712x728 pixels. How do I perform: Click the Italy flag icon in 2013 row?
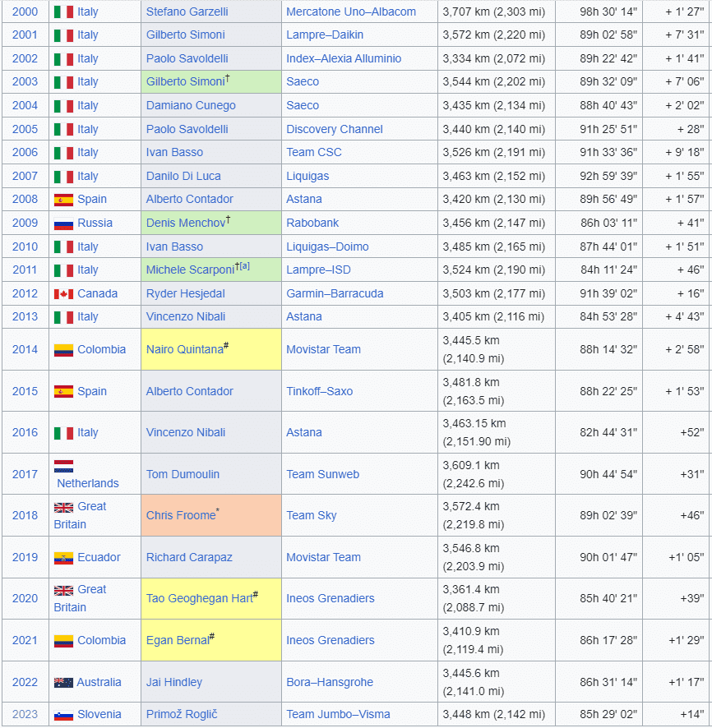(x=63, y=317)
